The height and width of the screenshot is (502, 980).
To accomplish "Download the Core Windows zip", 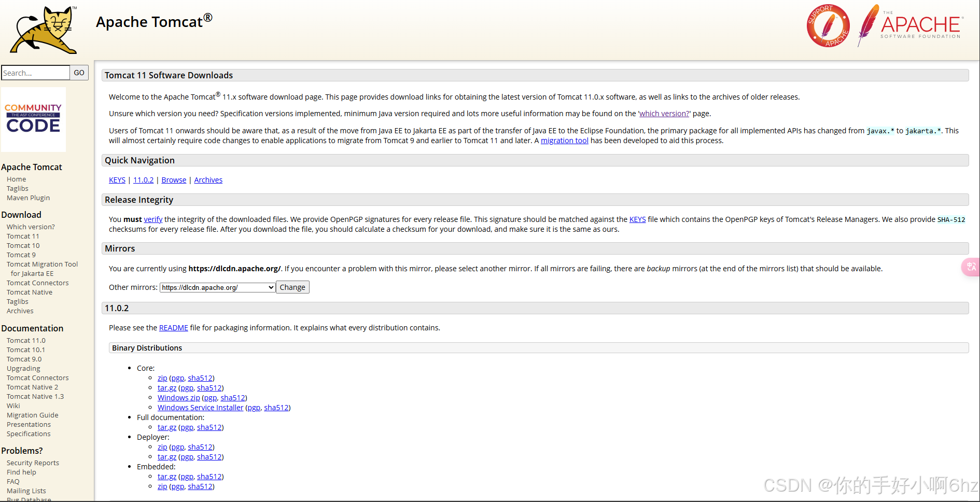I will (x=178, y=398).
